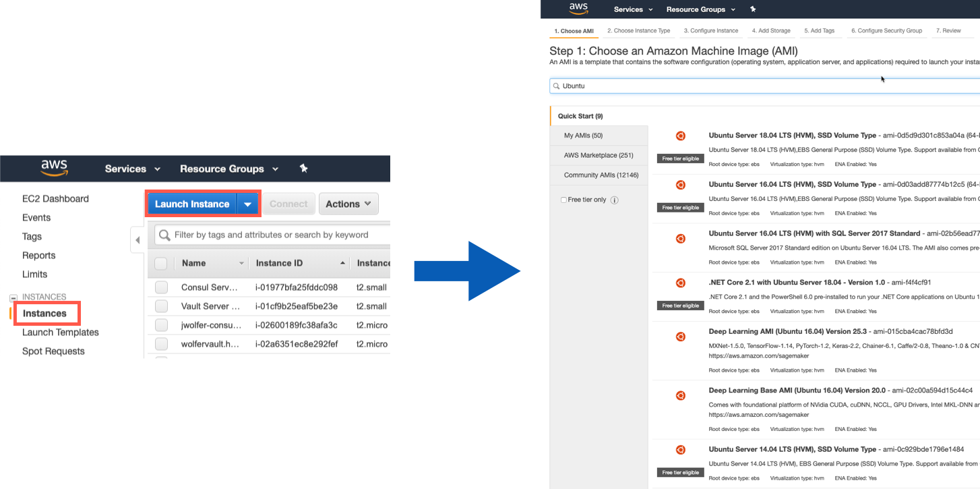The image size is (980, 489).
Task: Open Tags in the sidebar
Action: (32, 237)
